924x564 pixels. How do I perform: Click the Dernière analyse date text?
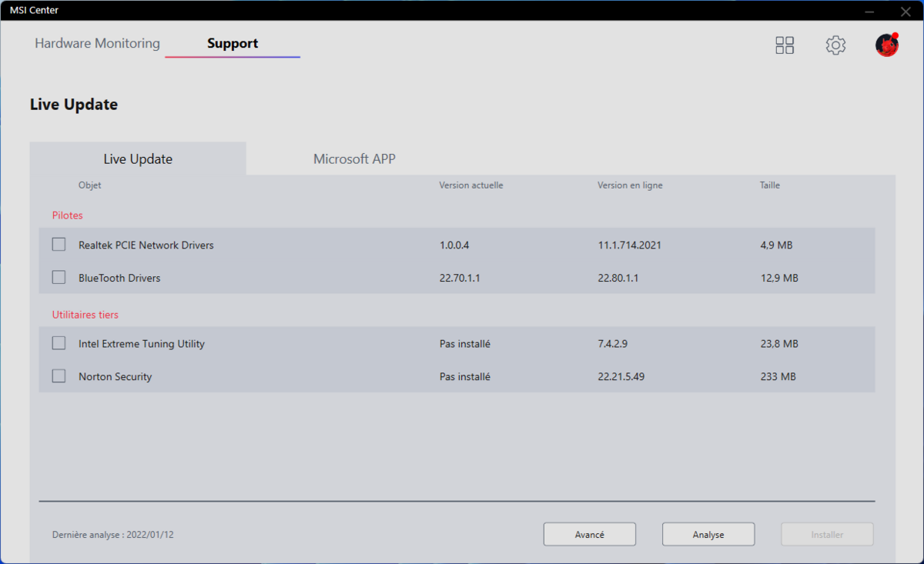pos(113,534)
